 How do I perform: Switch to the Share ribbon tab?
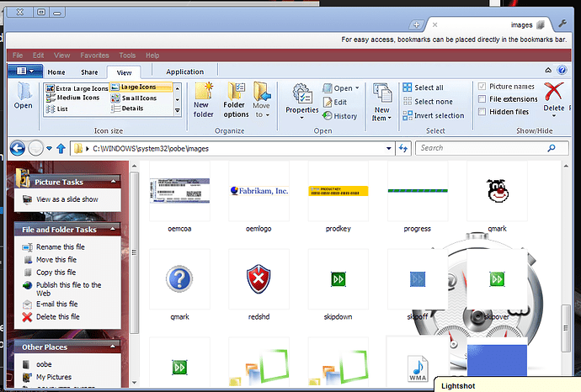click(x=89, y=72)
